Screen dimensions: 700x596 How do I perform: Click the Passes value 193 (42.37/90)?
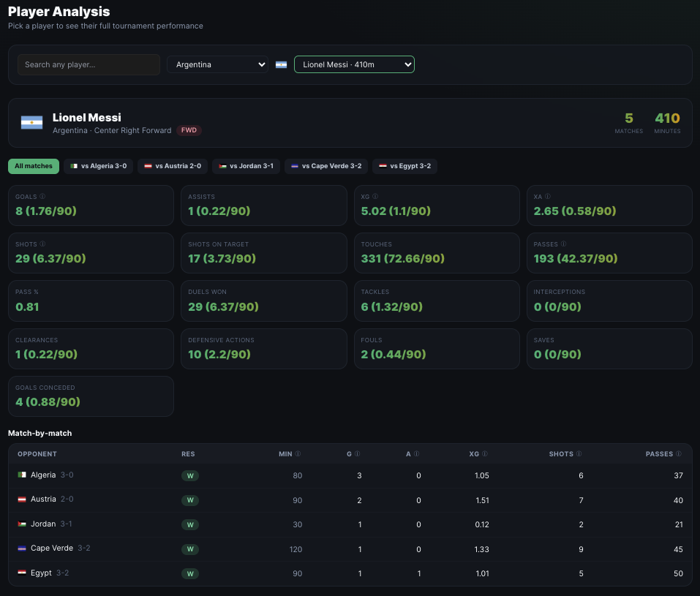576,259
